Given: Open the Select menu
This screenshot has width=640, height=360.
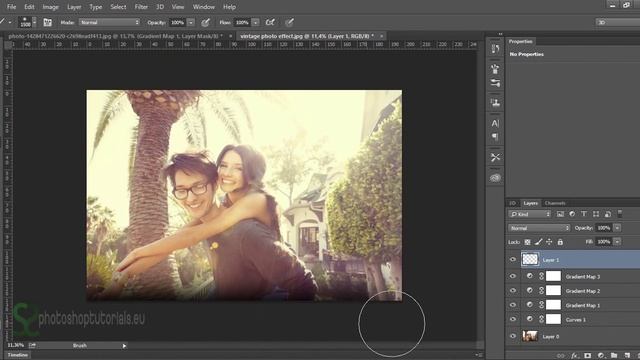Looking at the screenshot, I should coord(118,7).
